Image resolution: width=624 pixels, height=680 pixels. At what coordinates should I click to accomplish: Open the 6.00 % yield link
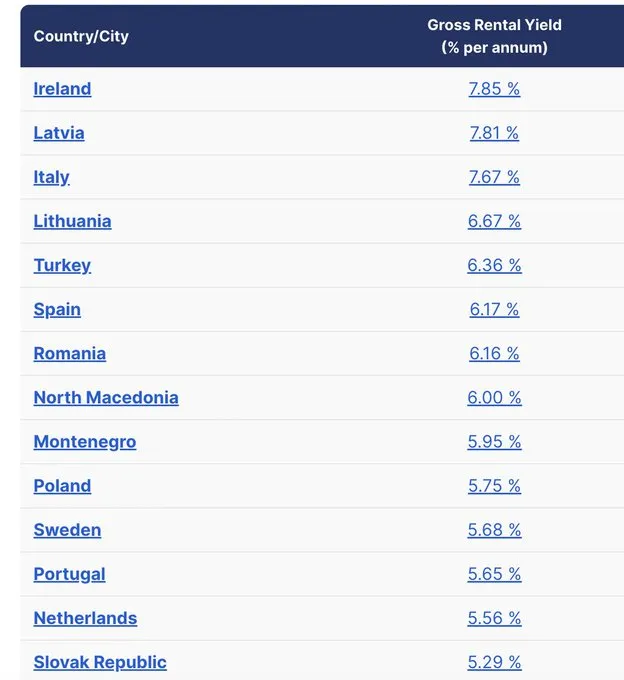pyautogui.click(x=494, y=398)
